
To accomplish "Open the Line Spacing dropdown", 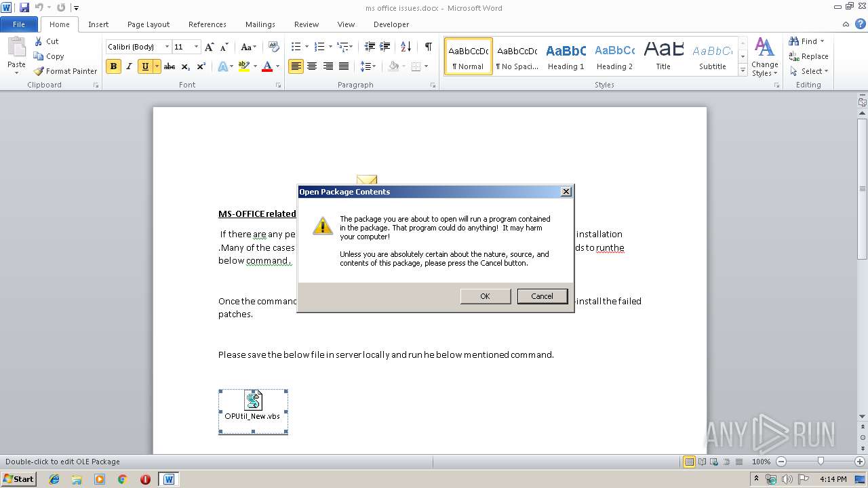I will [368, 66].
